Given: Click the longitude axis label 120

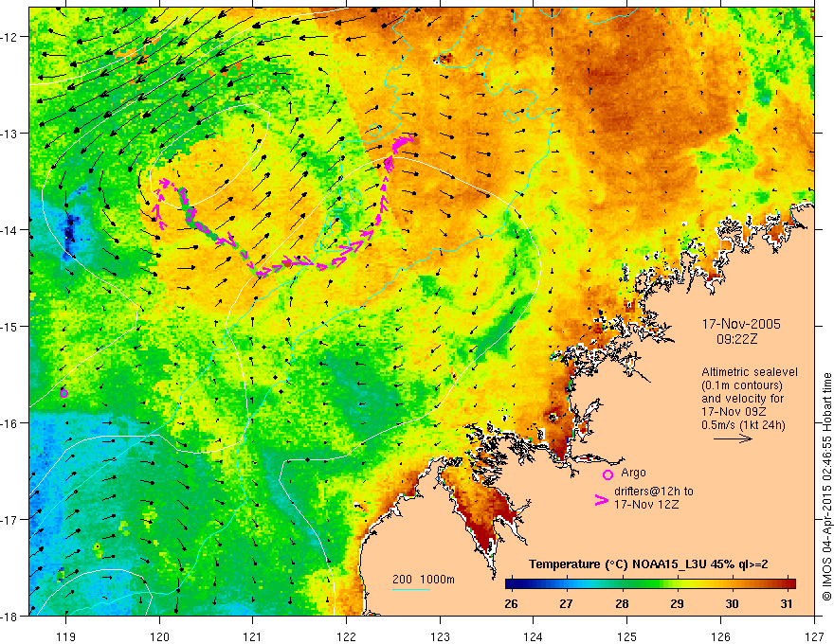Looking at the screenshot, I should pos(159,636).
